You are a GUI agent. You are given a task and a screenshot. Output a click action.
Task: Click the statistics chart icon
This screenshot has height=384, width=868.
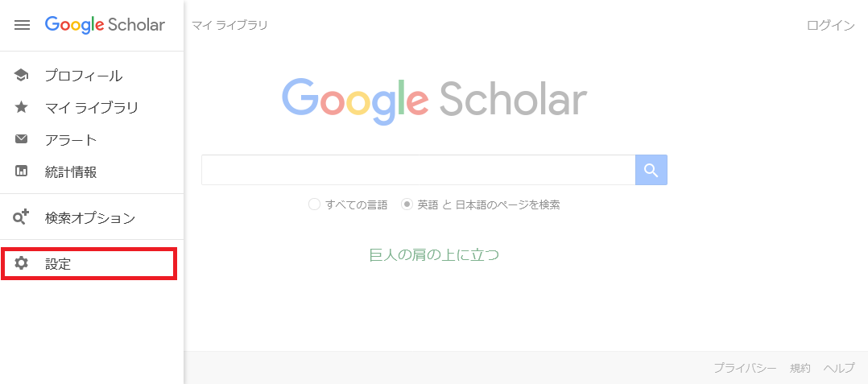click(x=21, y=171)
